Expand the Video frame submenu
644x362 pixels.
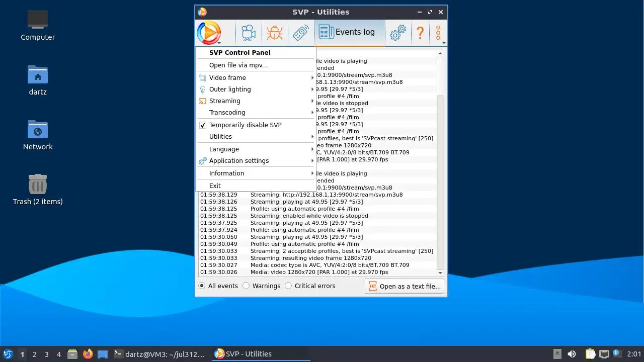point(256,78)
